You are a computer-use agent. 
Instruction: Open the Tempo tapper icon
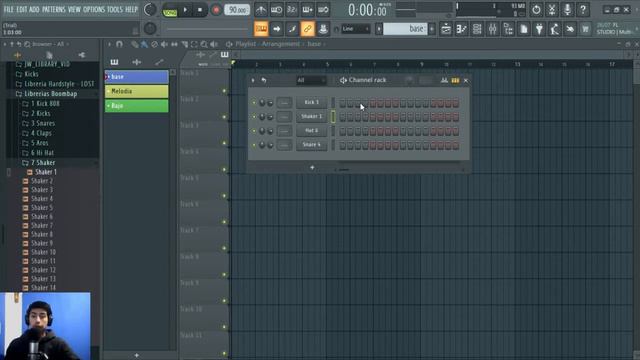555,29
